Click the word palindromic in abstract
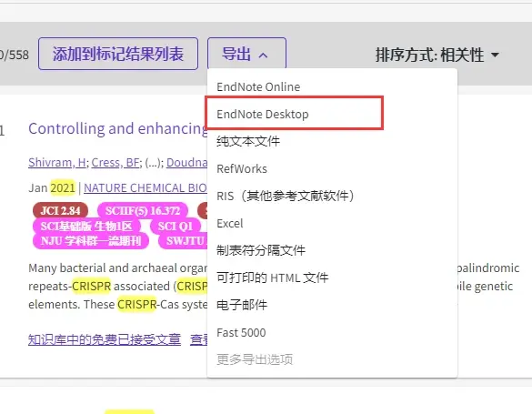Image resolution: width=532 pixels, height=414 pixels. click(488, 268)
